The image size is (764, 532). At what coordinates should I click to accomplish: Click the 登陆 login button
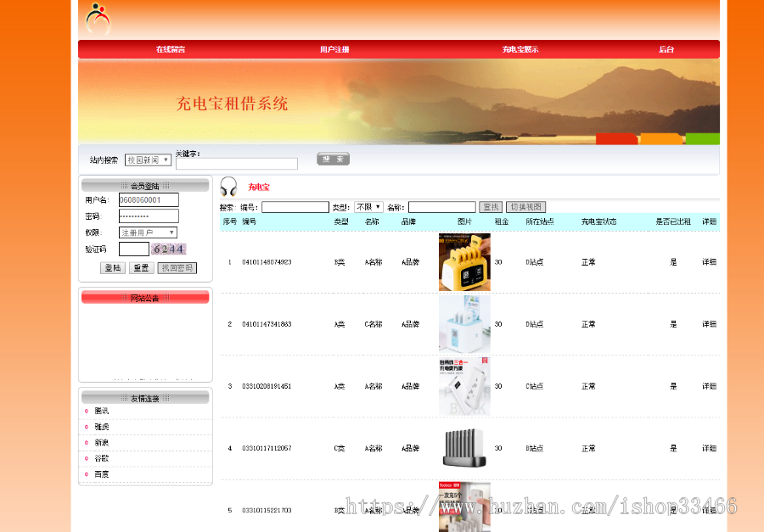pos(114,267)
